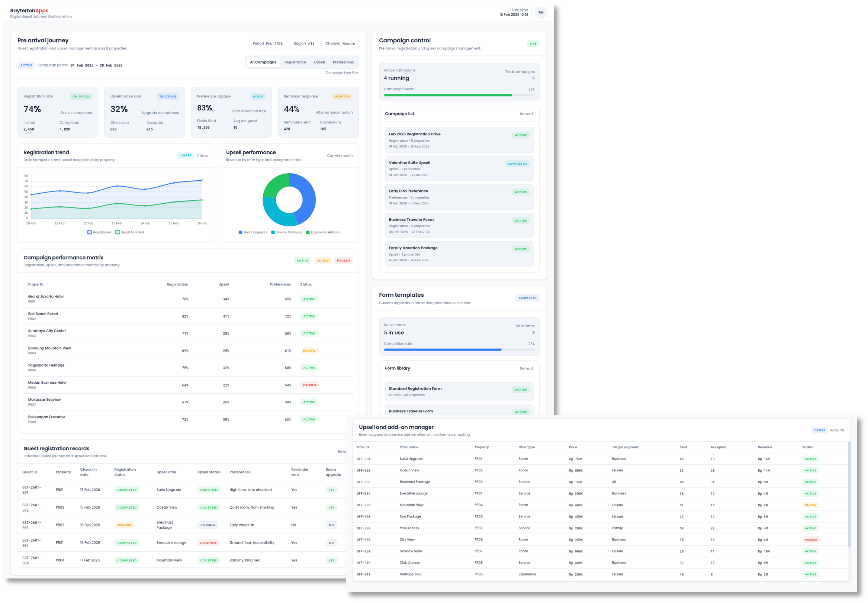Image resolution: width=868 pixels, height=603 pixels.
Task: Click the FM profile avatar
Action: pyautogui.click(x=541, y=13)
